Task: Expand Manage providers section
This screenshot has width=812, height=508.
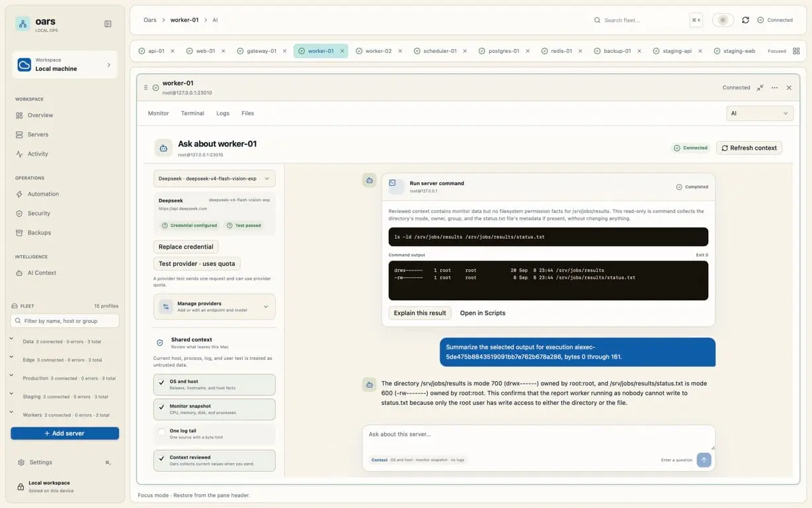Action: coord(214,307)
